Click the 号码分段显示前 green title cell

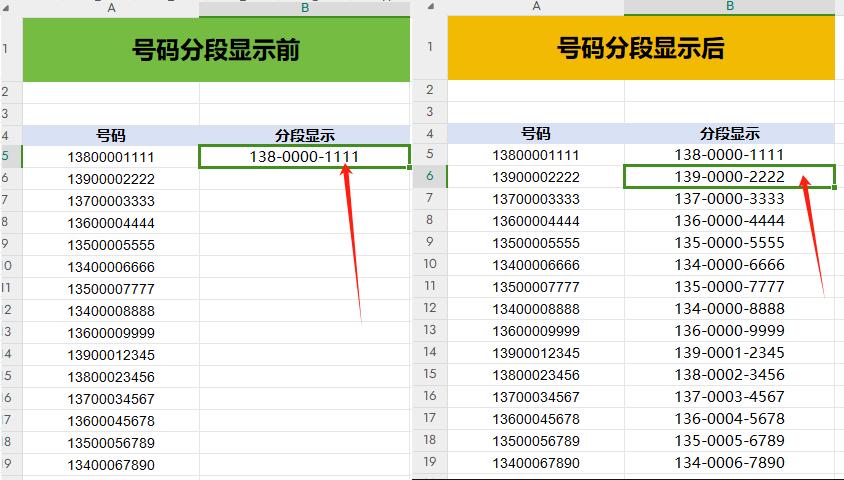pyautogui.click(x=216, y=50)
